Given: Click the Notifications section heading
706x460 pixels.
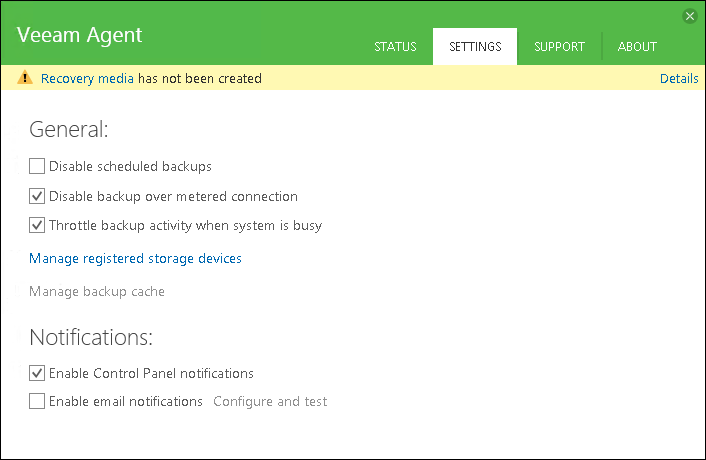Looking at the screenshot, I should click(91, 336).
